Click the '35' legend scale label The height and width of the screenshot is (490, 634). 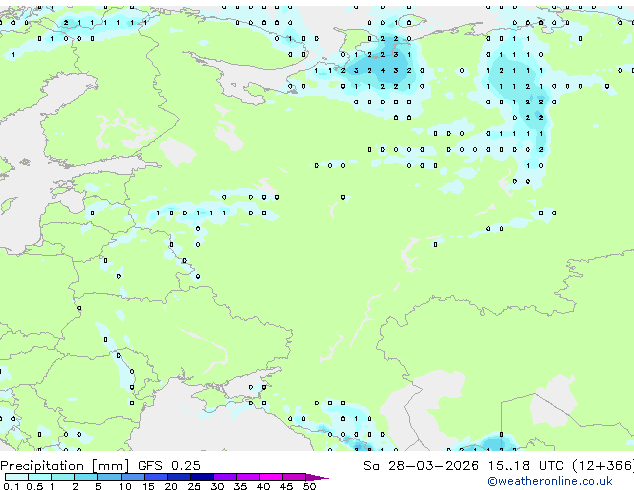[240, 486]
